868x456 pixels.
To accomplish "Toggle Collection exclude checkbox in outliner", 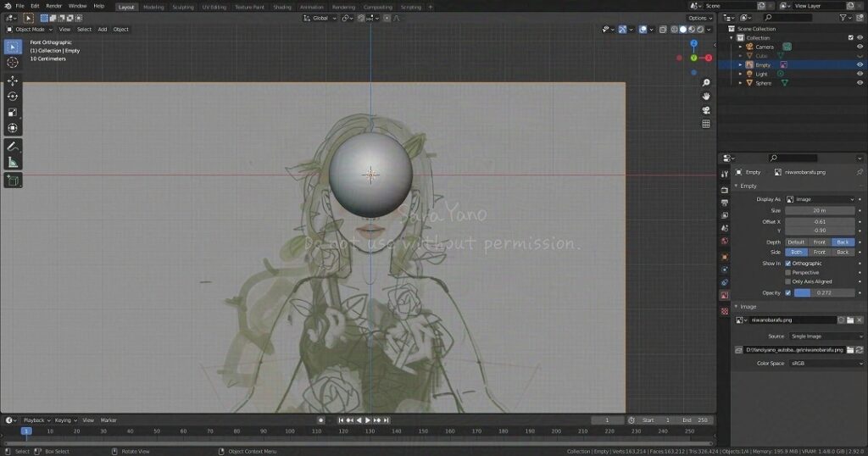I will [851, 37].
